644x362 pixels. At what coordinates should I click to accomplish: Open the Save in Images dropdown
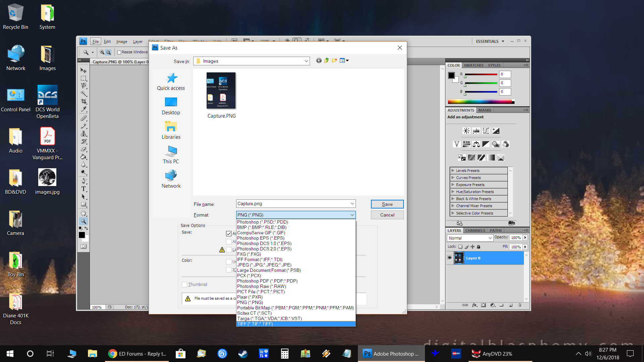tap(252, 61)
